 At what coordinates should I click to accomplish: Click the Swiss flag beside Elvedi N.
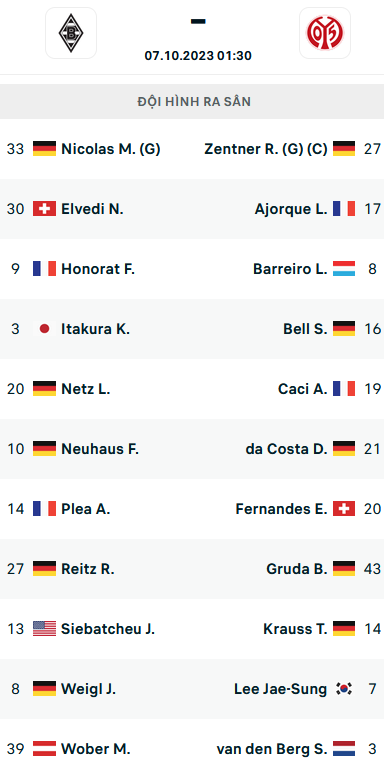(45, 209)
